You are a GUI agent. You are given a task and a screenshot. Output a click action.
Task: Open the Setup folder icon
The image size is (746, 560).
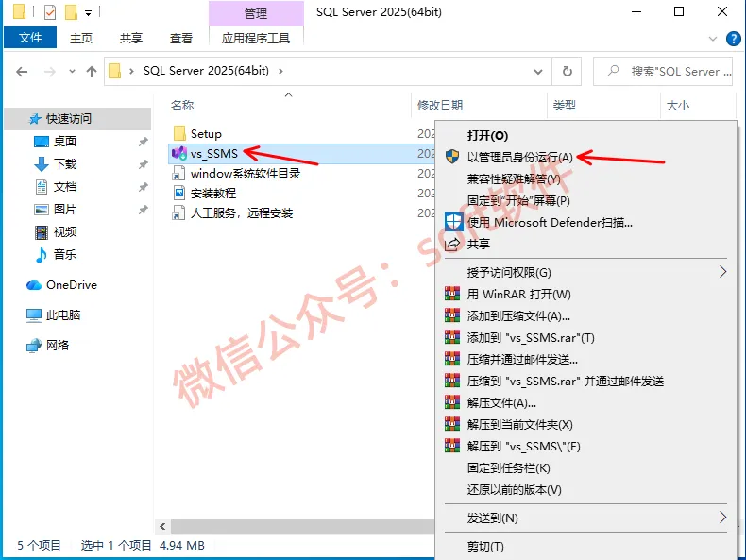click(179, 134)
